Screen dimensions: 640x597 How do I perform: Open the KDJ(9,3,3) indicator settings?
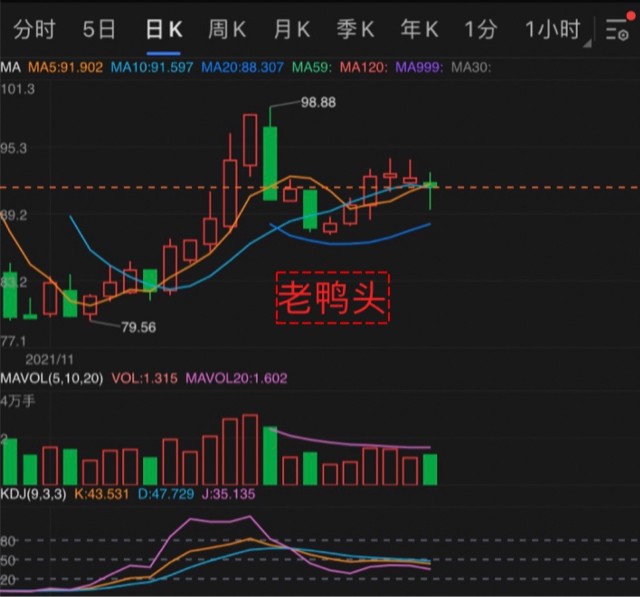36,492
